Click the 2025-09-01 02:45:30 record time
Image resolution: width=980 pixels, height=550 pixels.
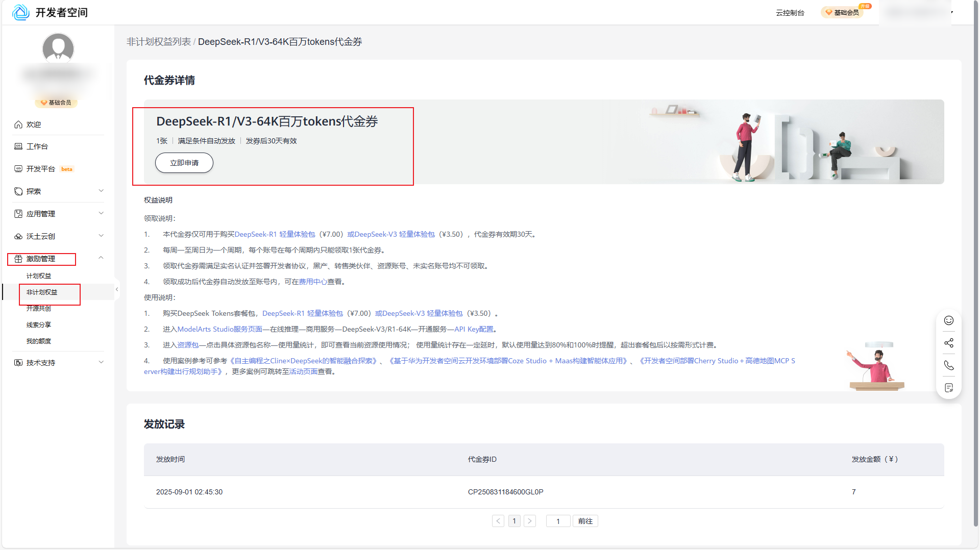[189, 492]
